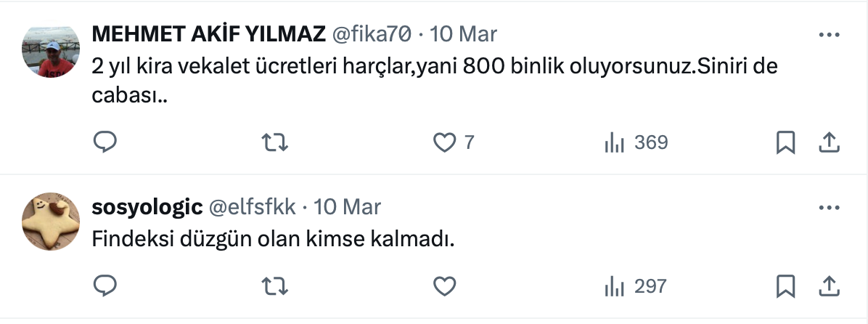The image size is (868, 324).
Task: Click sosyologic's star cookie avatar
Action: 51,223
